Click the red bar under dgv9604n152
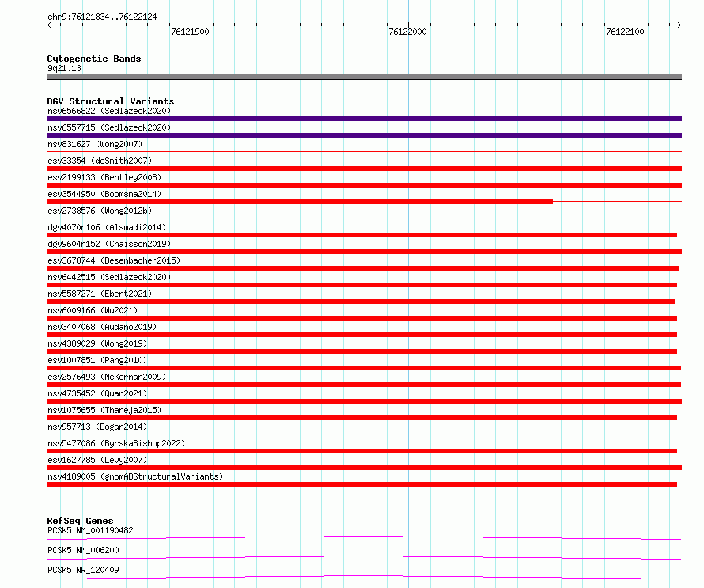Viewport: 704px width, 588px height. coord(364,252)
